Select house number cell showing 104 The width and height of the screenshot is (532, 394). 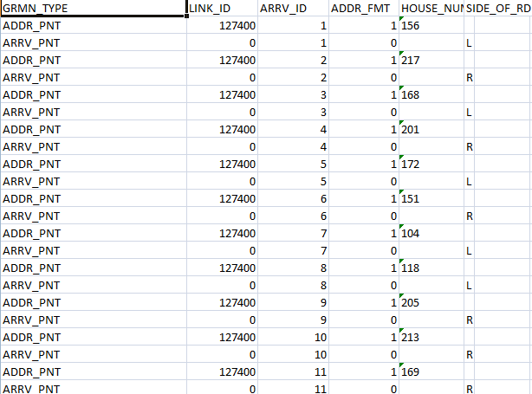(x=431, y=233)
